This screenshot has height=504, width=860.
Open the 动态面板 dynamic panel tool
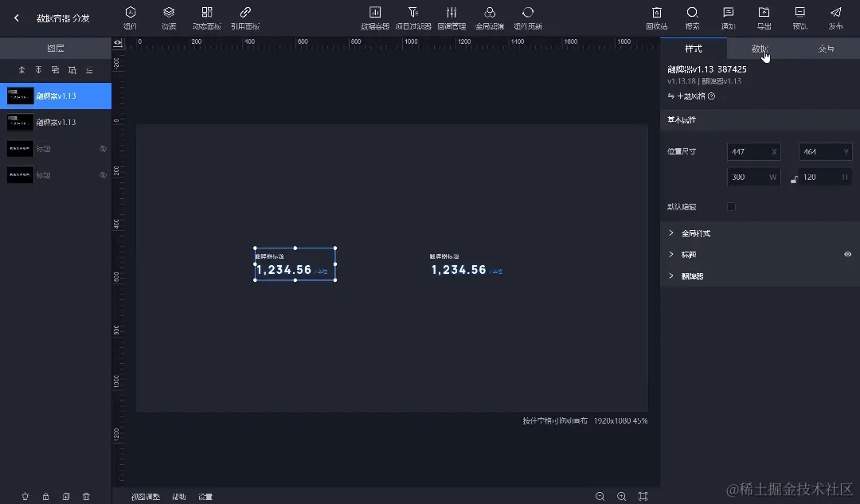[207, 18]
